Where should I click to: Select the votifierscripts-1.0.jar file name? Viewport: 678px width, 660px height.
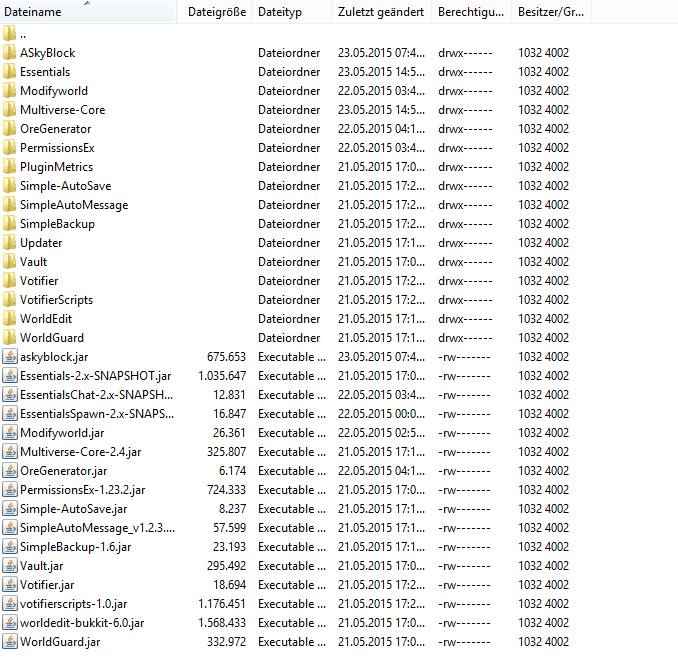74,604
